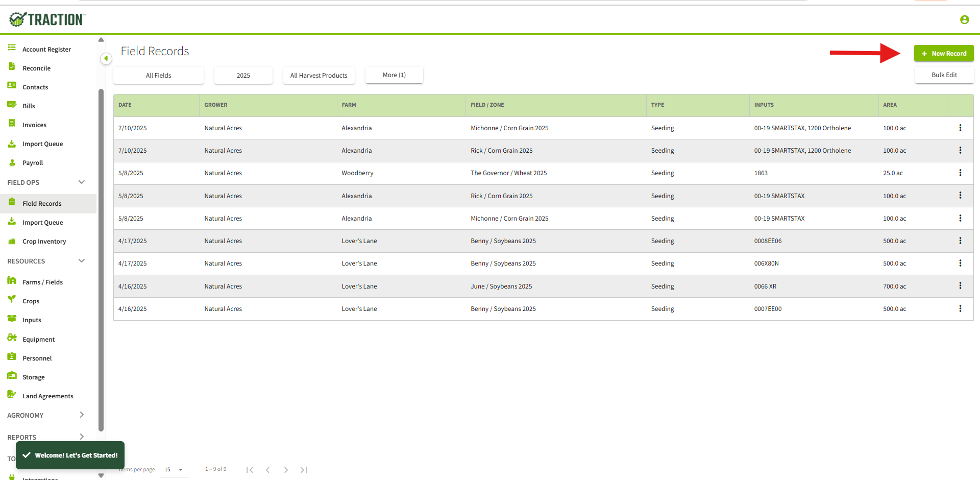Click the sidebar scroll down arrow

click(101, 475)
